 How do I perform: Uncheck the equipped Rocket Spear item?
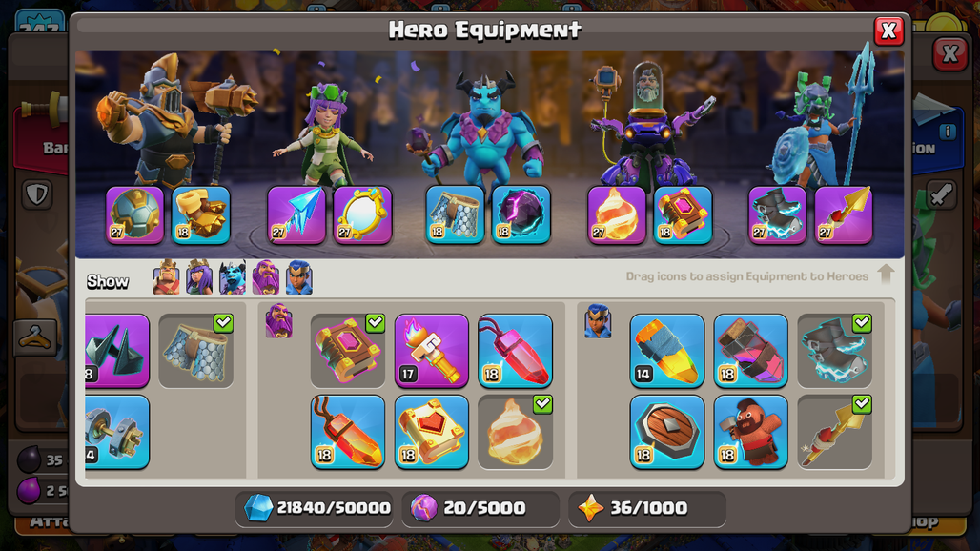(834, 432)
